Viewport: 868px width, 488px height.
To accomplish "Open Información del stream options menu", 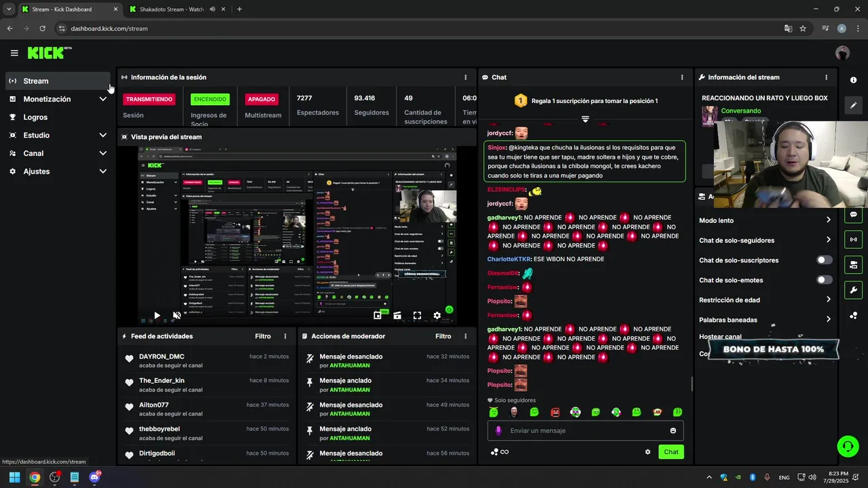I will click(826, 77).
